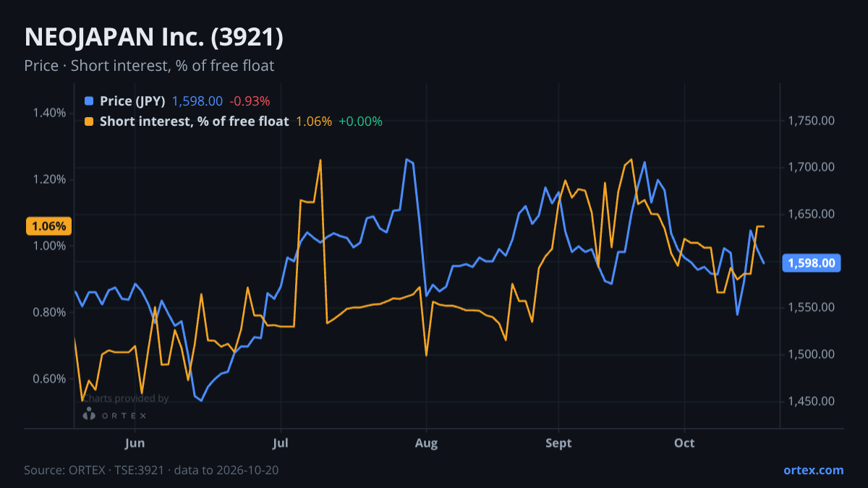Click the Jul x-axis label
The width and height of the screenshot is (868, 488).
[x=282, y=442]
